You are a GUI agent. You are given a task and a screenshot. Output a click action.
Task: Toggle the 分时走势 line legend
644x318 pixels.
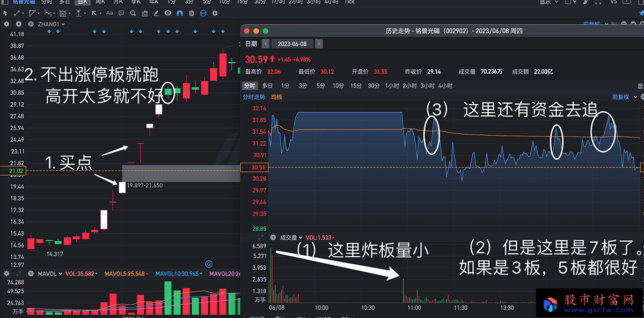click(x=254, y=97)
